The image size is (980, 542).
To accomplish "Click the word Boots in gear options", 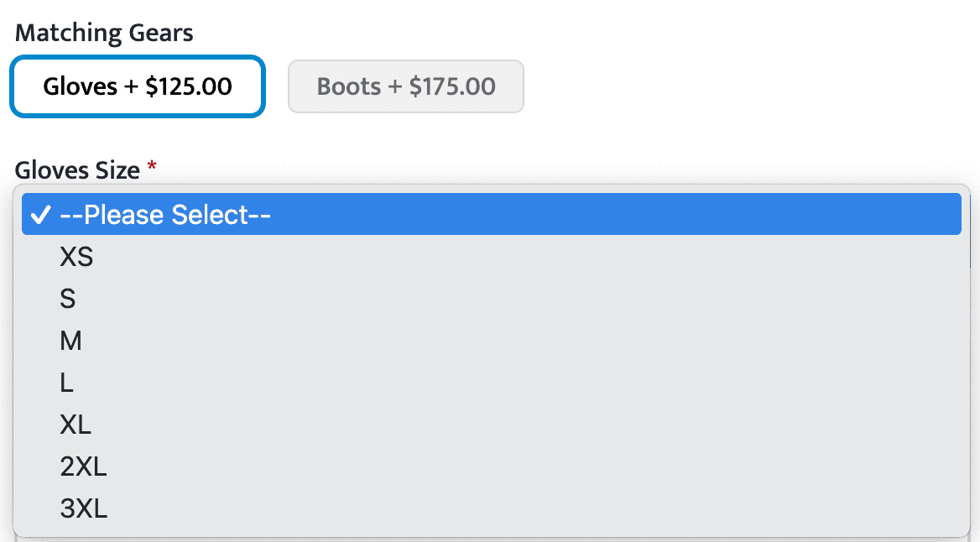I will pyautogui.click(x=347, y=86).
